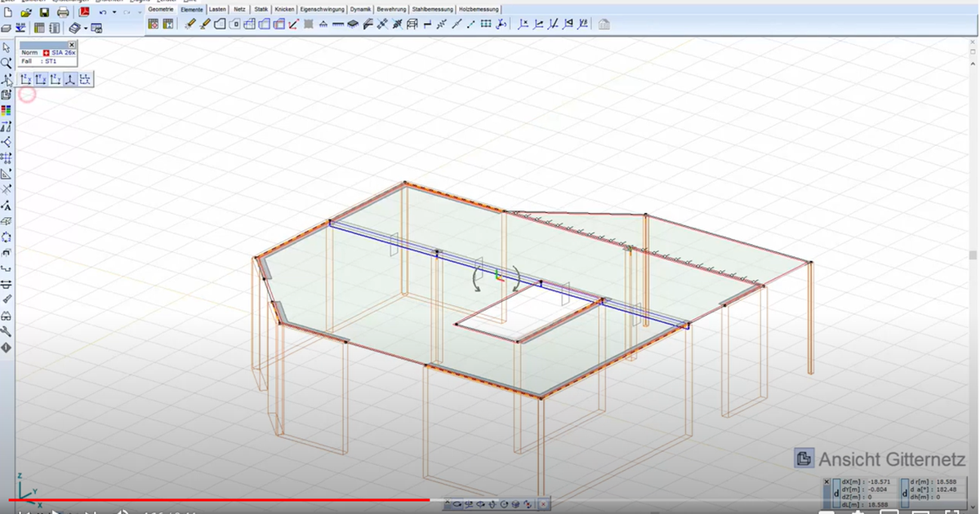Image resolution: width=980 pixels, height=514 pixels.
Task: Save the model using floppy disk icon
Action: [x=45, y=13]
